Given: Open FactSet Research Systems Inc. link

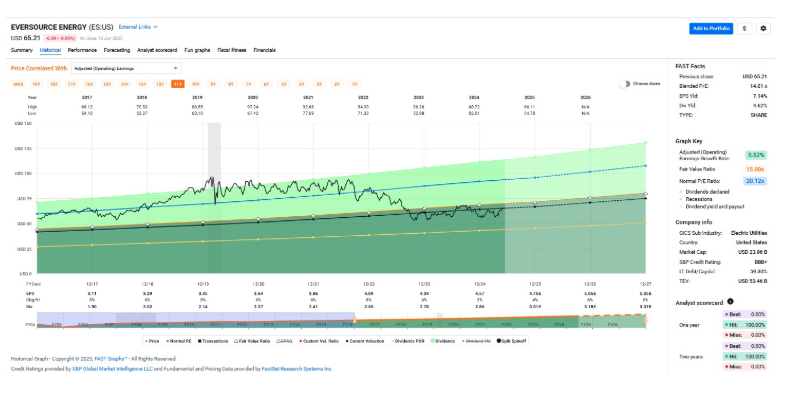Looking at the screenshot, I should (297, 369).
